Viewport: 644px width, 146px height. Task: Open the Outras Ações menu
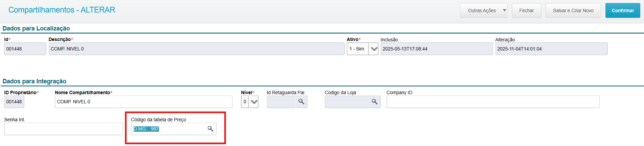click(482, 11)
